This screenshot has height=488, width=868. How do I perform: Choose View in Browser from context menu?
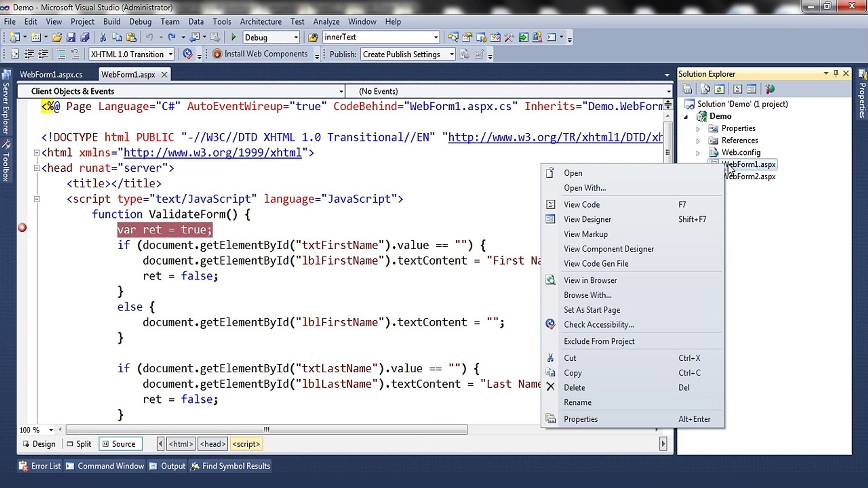click(x=590, y=280)
